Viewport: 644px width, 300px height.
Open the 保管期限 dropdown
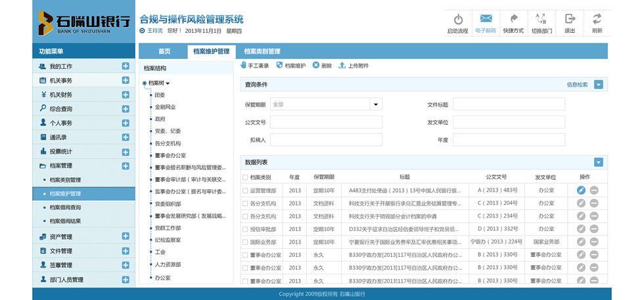376,104
